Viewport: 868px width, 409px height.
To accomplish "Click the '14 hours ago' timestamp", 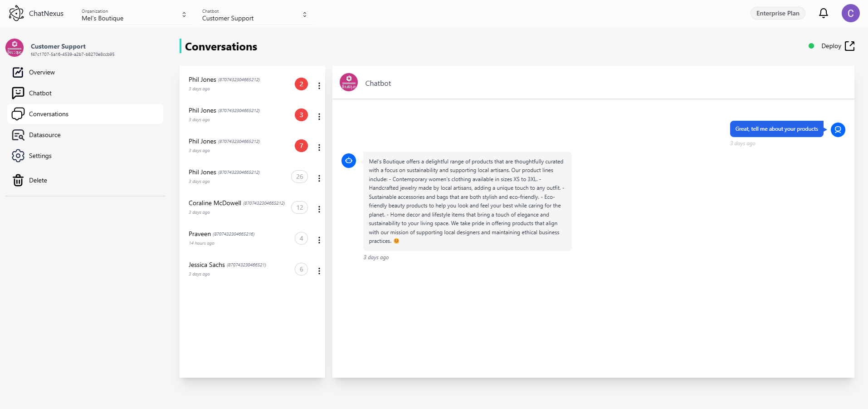I will (201, 243).
